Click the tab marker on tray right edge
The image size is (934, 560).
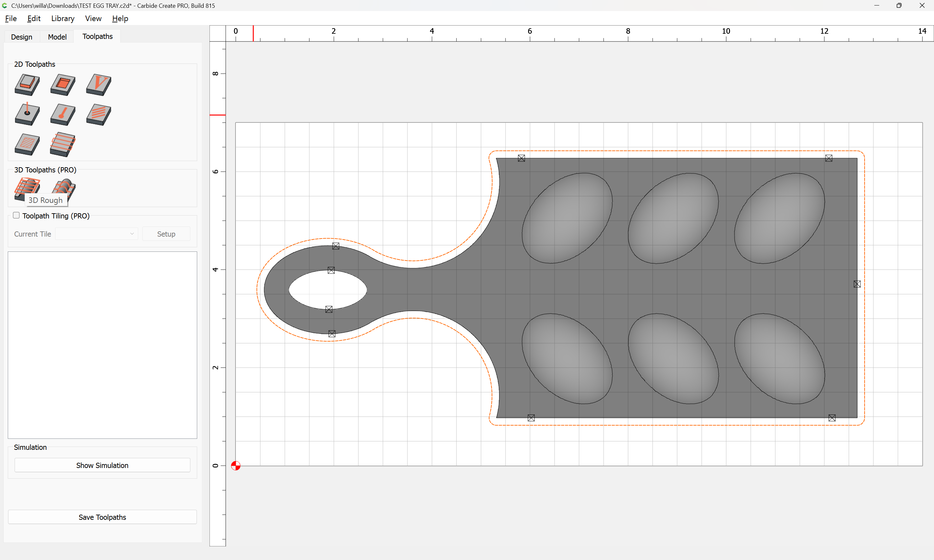pos(857,284)
